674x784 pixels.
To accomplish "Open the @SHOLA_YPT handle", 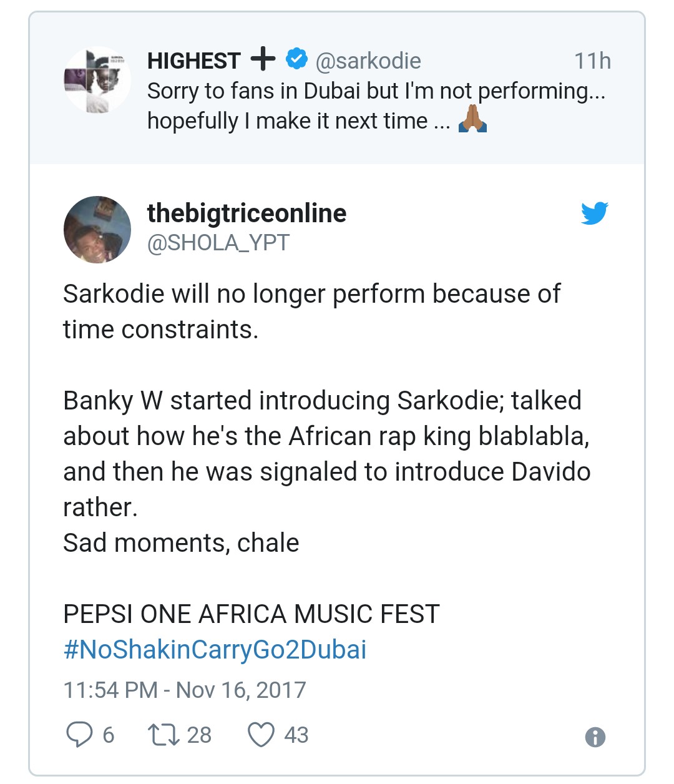I will click(218, 243).
